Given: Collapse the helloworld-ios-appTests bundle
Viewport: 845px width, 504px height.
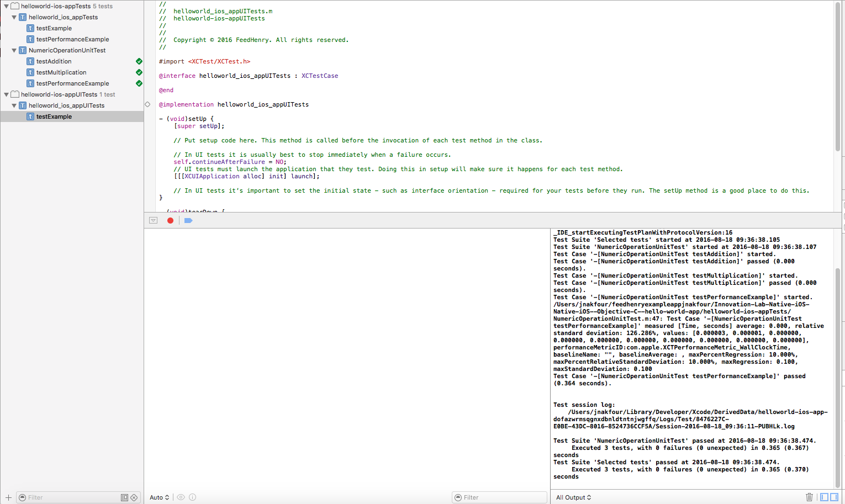Looking at the screenshot, I should (6, 6).
